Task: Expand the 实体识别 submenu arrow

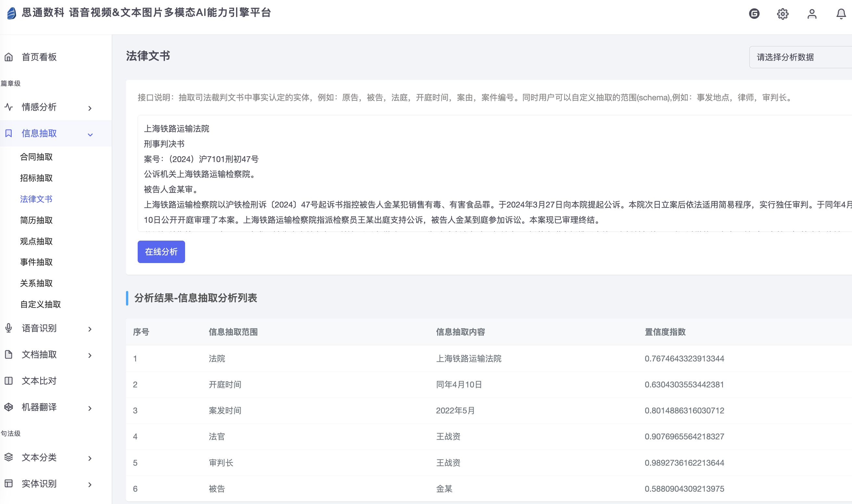Action: click(x=90, y=484)
